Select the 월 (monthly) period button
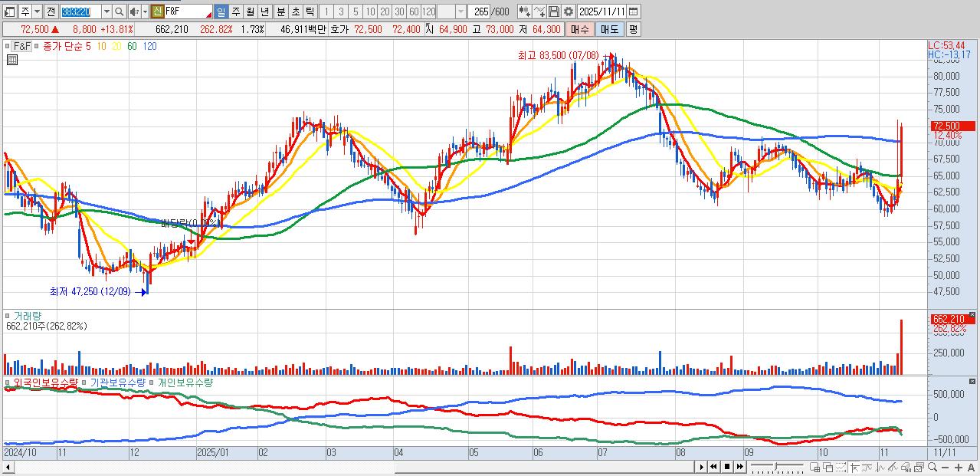 [250, 11]
